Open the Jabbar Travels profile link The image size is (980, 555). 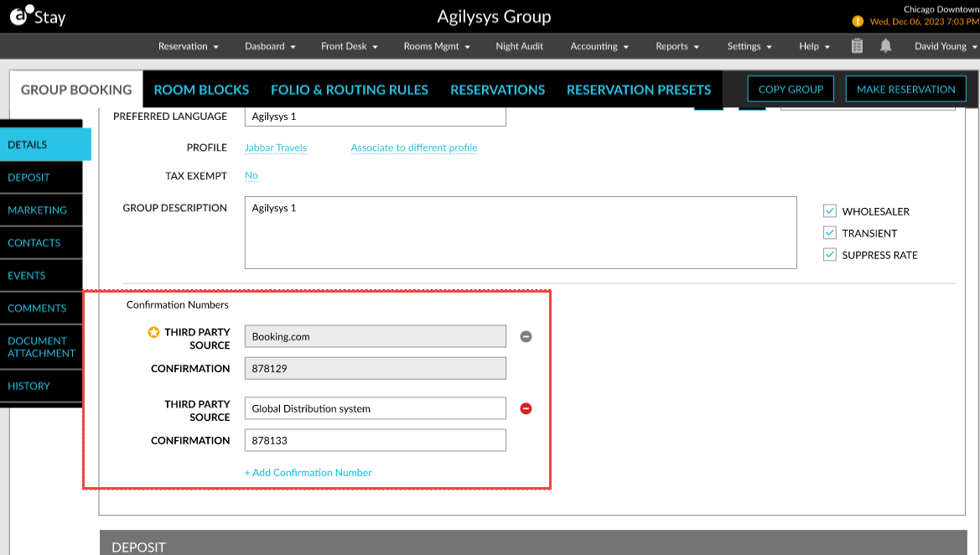tap(276, 148)
